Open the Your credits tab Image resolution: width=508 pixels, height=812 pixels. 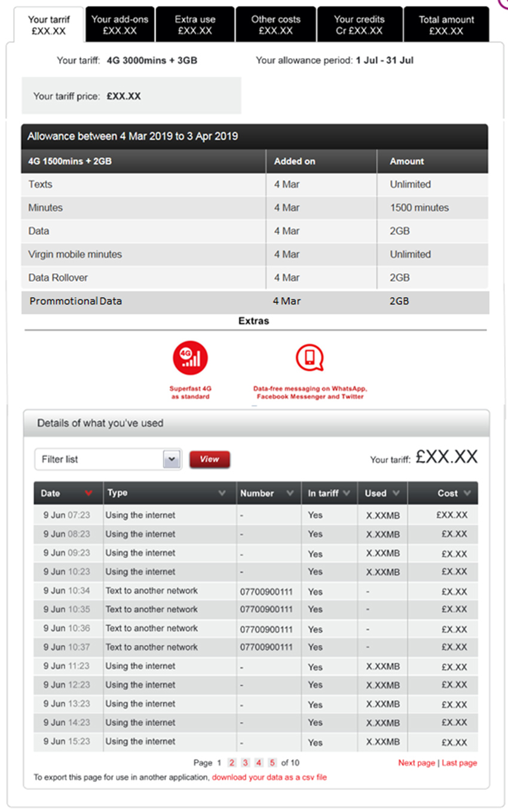[359, 25]
